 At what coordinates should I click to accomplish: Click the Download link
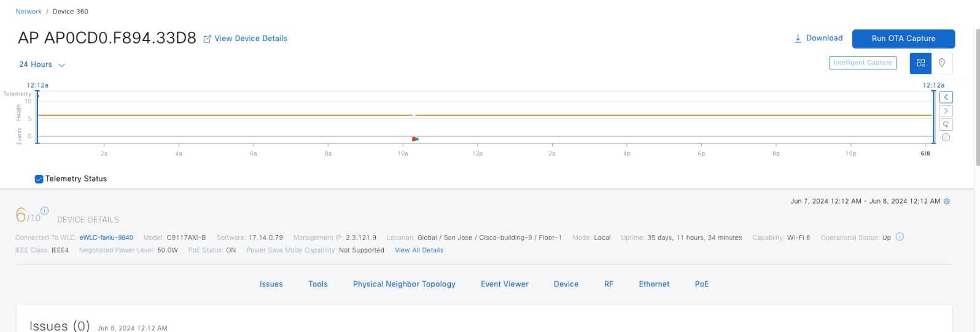click(x=819, y=38)
